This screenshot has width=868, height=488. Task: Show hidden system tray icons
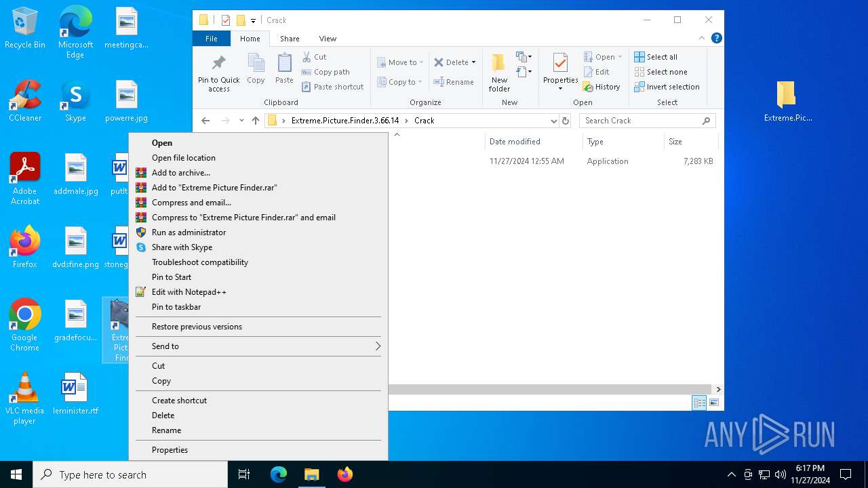(x=731, y=474)
